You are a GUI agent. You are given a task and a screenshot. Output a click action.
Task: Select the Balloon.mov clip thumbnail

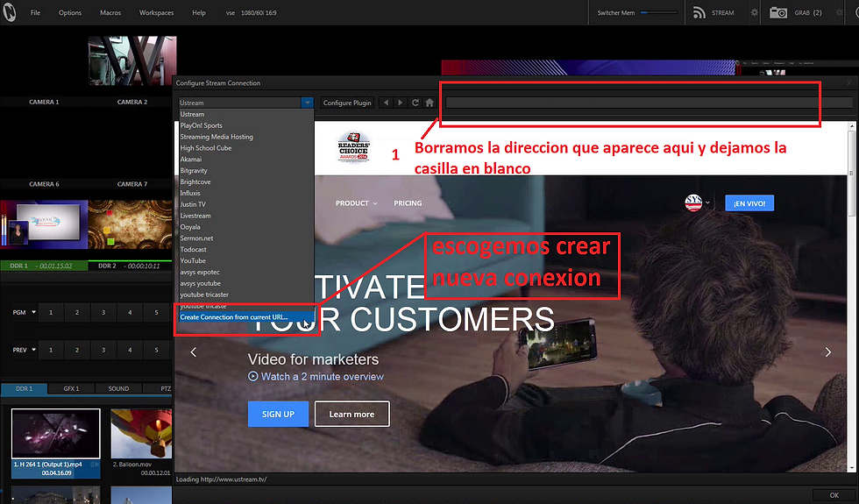coord(141,434)
